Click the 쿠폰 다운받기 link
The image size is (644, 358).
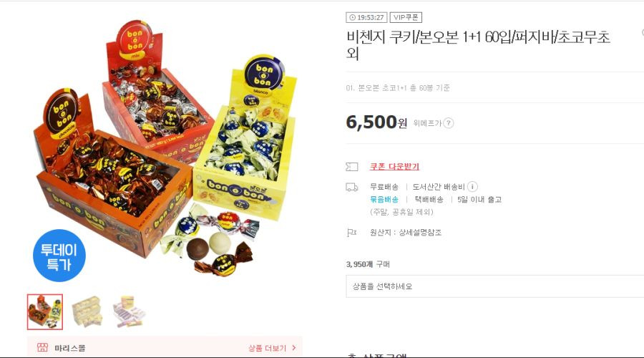[x=394, y=166]
